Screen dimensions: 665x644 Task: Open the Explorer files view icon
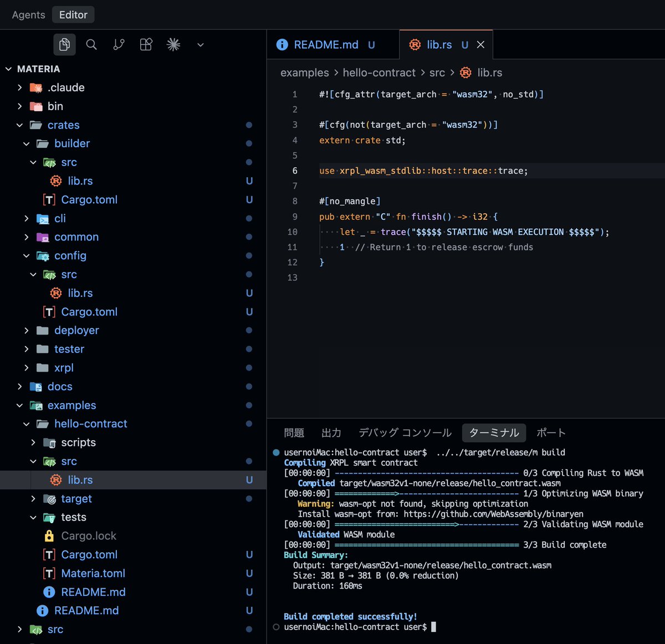pos(64,44)
